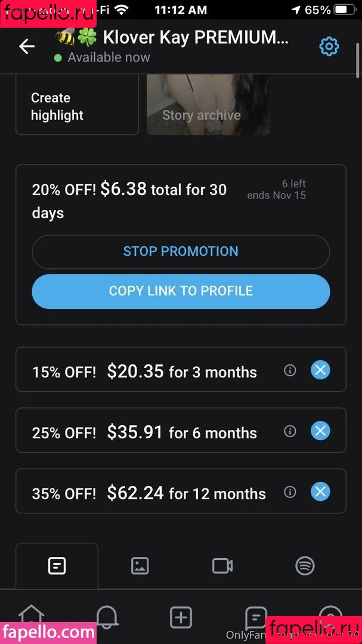
Task: Show info for 6 months bundle
Action: pyautogui.click(x=290, y=431)
